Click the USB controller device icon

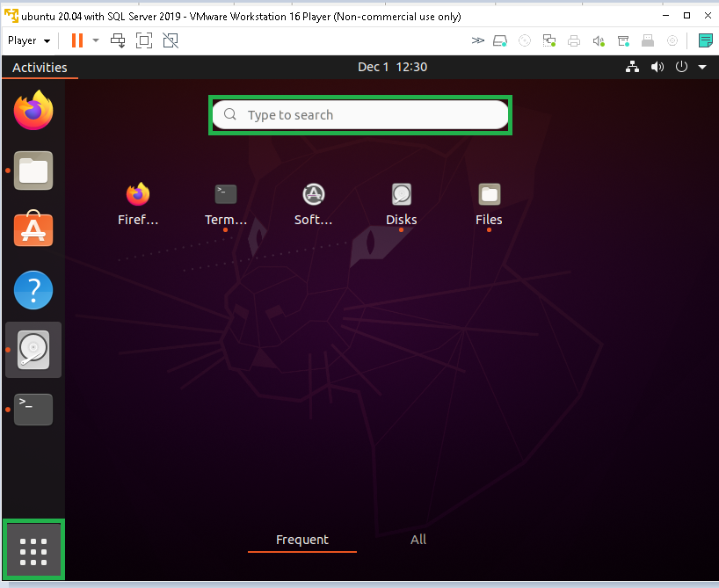coord(623,40)
